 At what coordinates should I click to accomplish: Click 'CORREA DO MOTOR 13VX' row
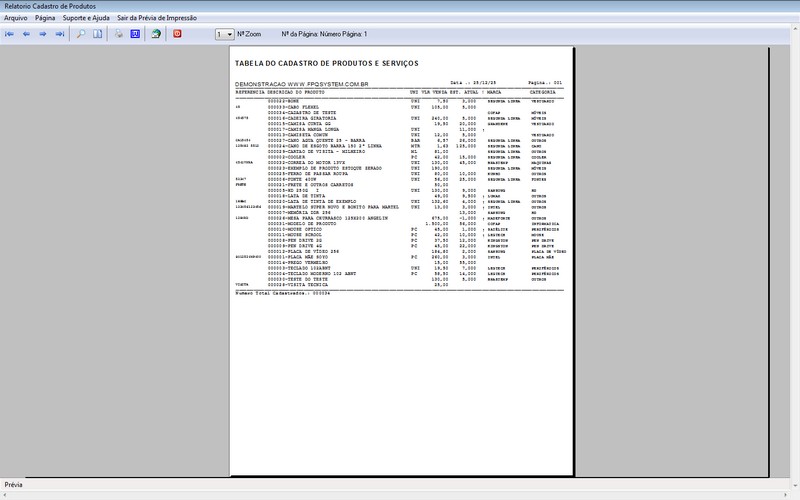[399, 163]
